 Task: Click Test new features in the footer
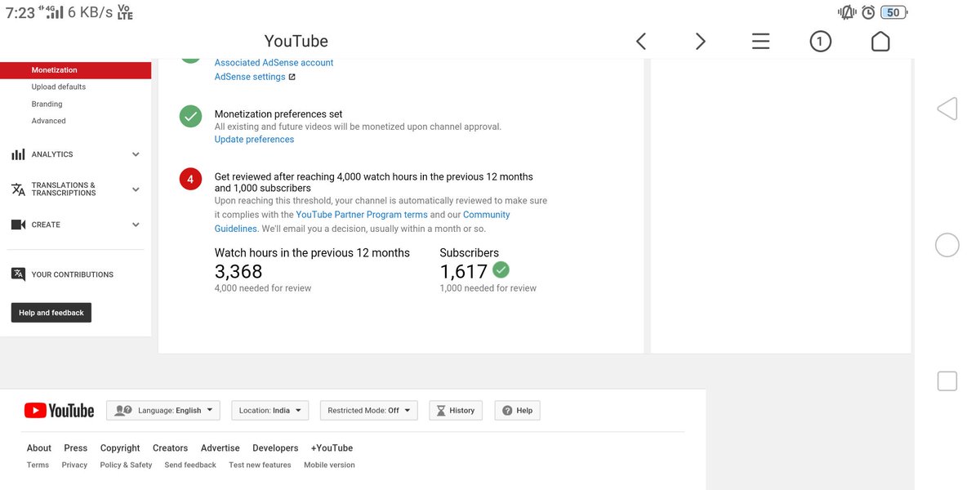tap(260, 465)
